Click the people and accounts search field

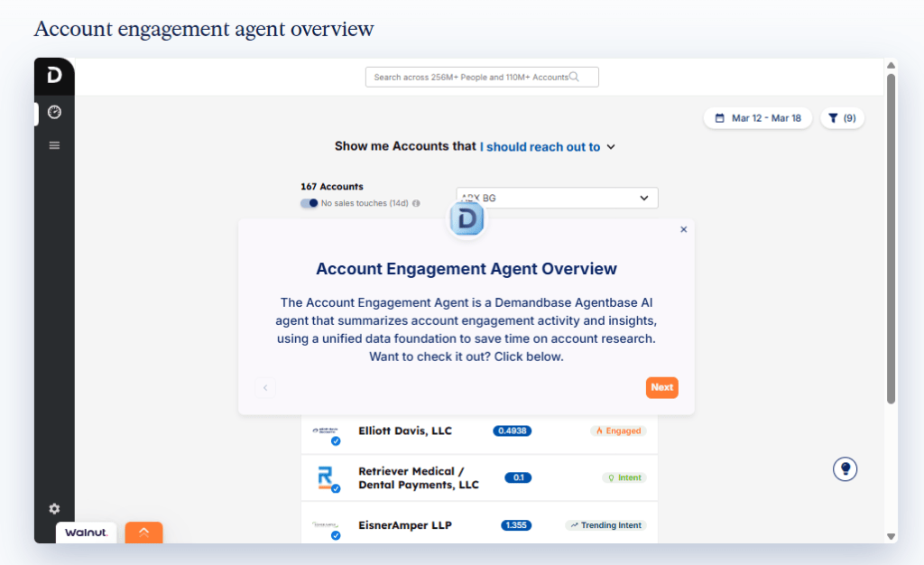(481, 78)
